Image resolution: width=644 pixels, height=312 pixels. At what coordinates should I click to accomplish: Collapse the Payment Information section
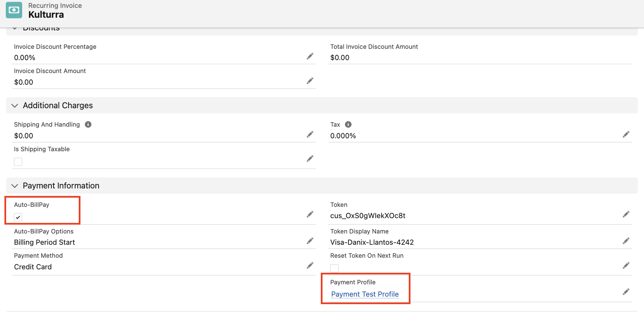[15, 186]
